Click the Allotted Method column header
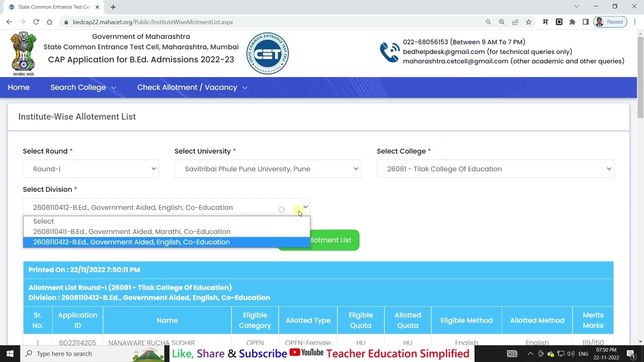This screenshot has height=362, width=644. (x=537, y=320)
